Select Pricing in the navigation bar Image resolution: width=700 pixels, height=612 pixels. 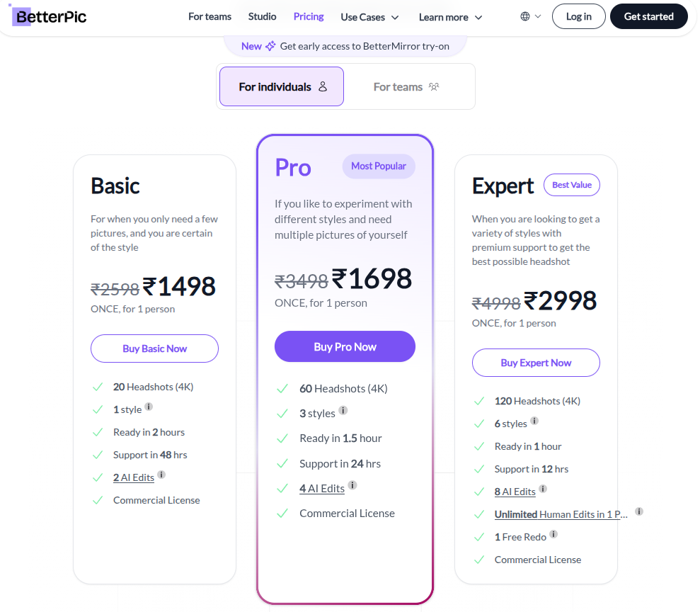point(308,16)
